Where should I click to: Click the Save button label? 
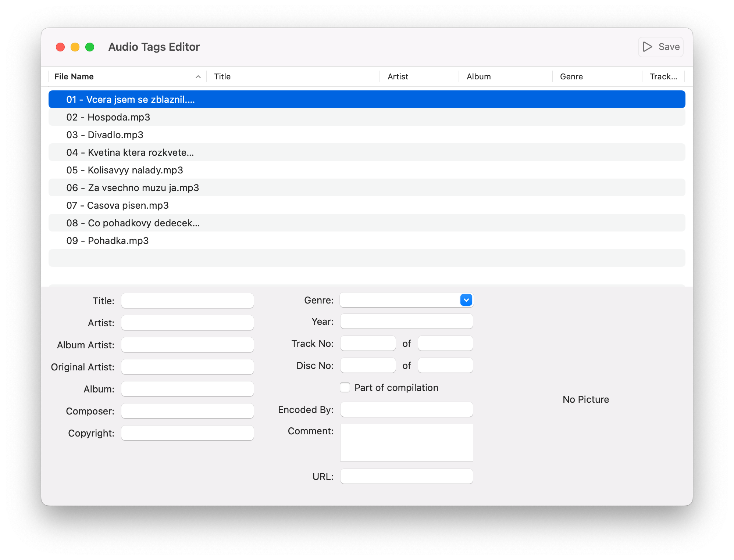(x=669, y=47)
